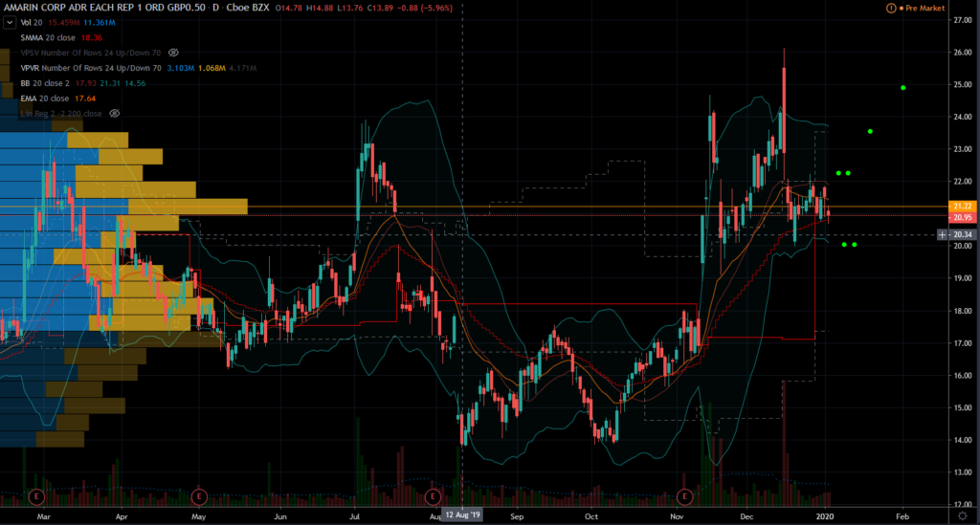This screenshot has width=980, height=525.
Task: Click the Jul label on time axis
Action: pyautogui.click(x=354, y=517)
